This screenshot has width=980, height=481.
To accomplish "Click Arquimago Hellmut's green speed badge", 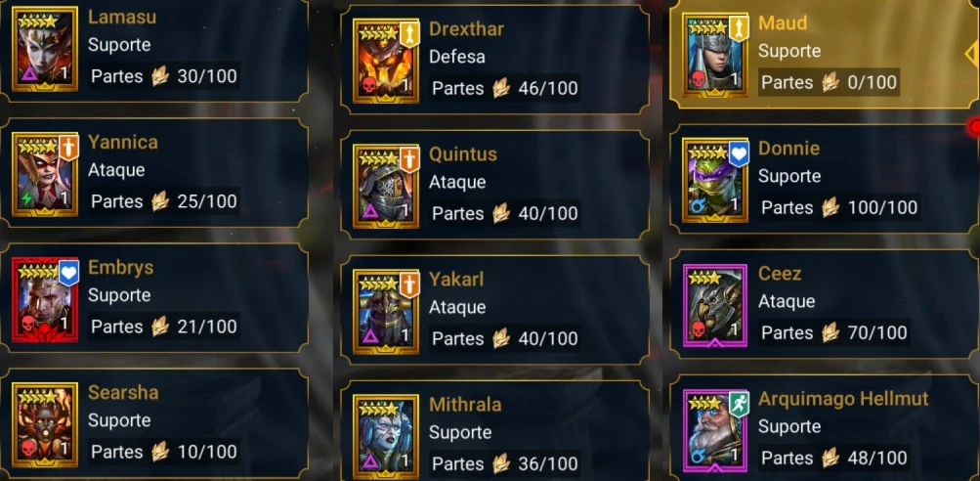I will coord(740,404).
